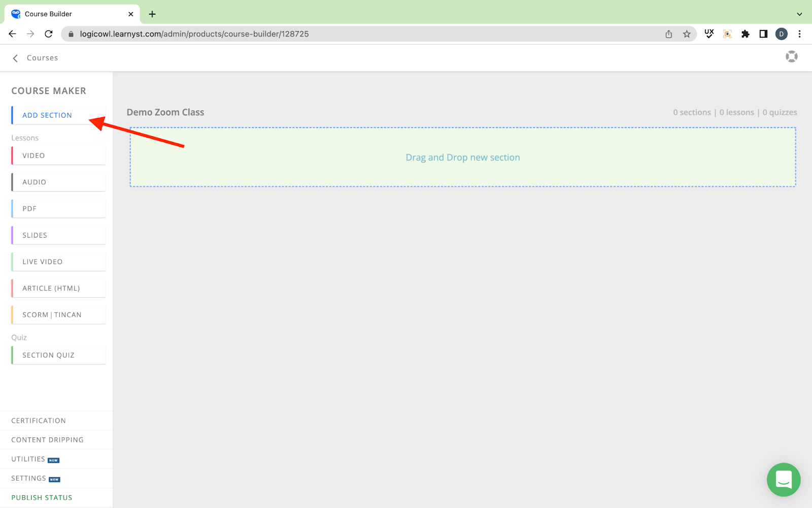812x508 pixels.
Task: Click the browser reload icon
Action: (49, 34)
